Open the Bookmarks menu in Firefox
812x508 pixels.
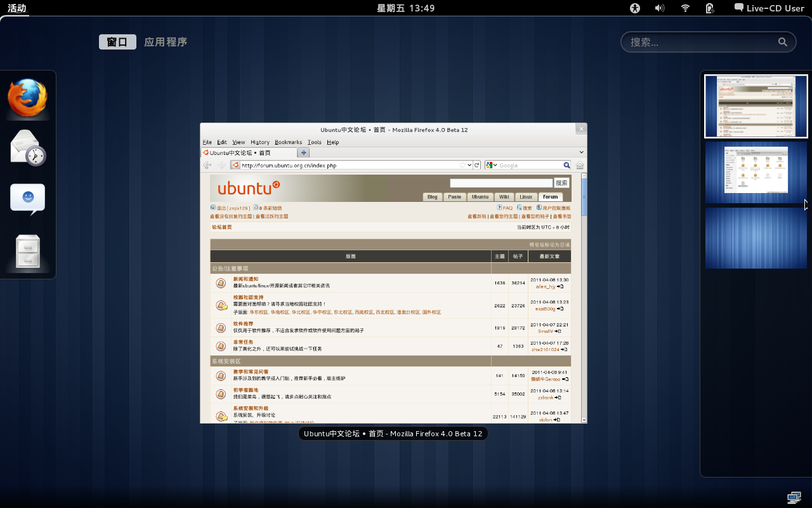(x=289, y=142)
